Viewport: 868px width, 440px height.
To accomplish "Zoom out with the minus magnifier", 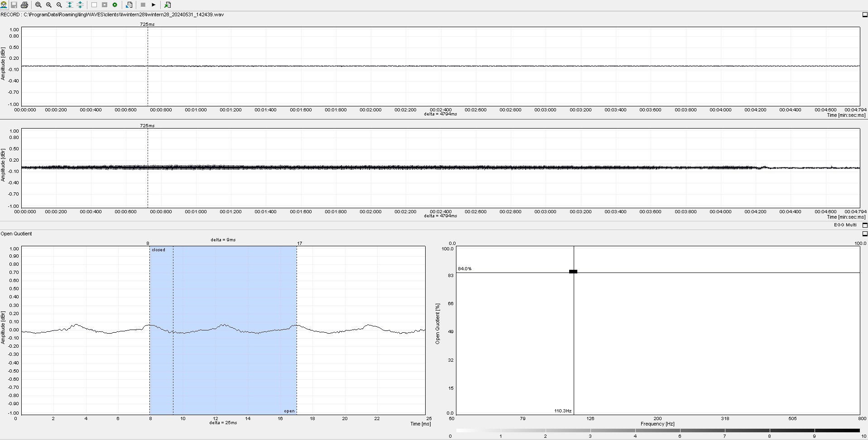I will click(x=59, y=5).
